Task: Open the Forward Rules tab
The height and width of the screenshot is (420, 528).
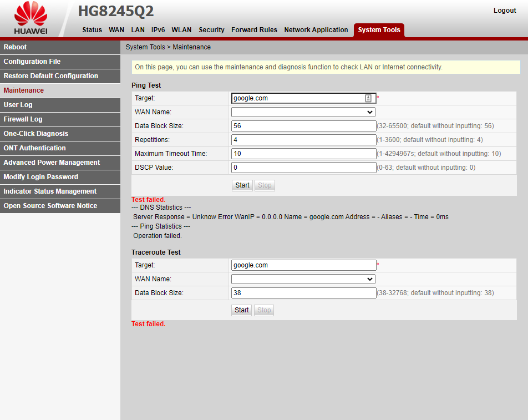Action: click(x=254, y=29)
